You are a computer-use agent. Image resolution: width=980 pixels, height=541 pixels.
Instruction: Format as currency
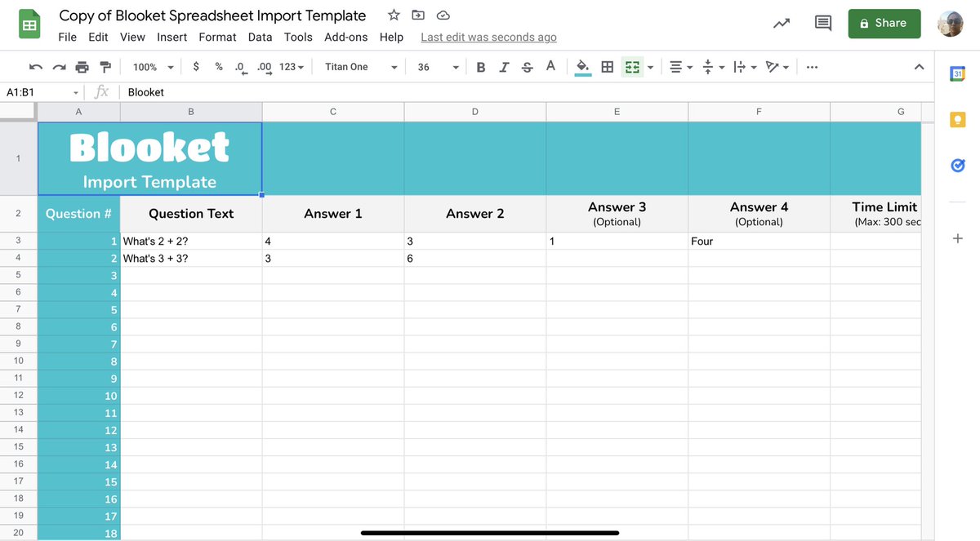[196, 67]
